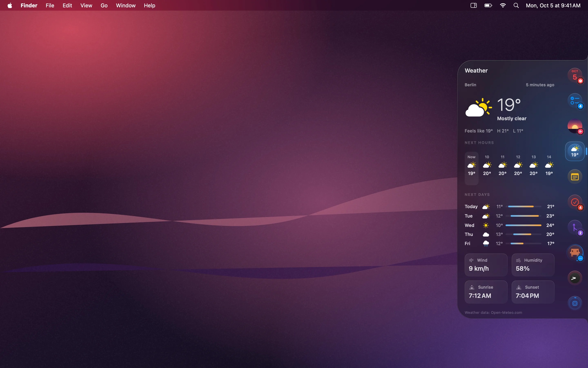Open the Edit menu
588x368 pixels.
pyautogui.click(x=67, y=5)
